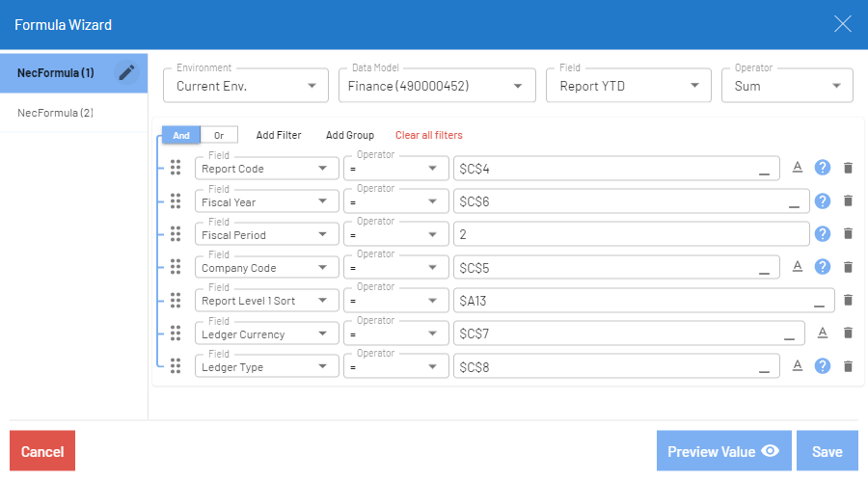Click help icon on Fiscal Year row
This screenshot has width=868, height=480.
pyautogui.click(x=823, y=201)
